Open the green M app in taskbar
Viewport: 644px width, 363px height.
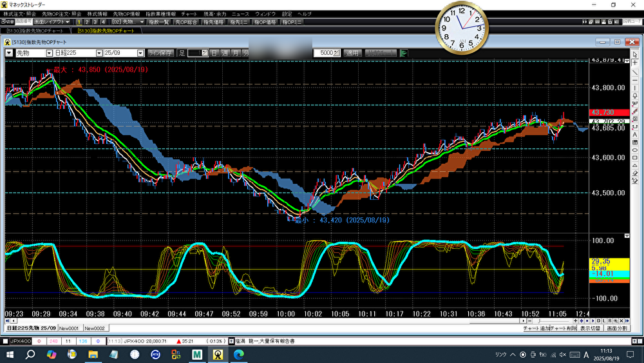(x=197, y=355)
